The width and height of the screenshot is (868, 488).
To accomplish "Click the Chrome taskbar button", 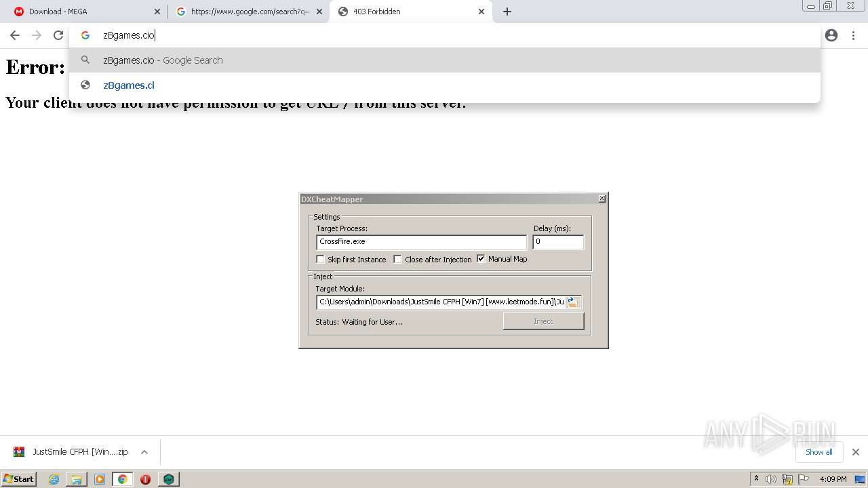I will click(x=123, y=479).
